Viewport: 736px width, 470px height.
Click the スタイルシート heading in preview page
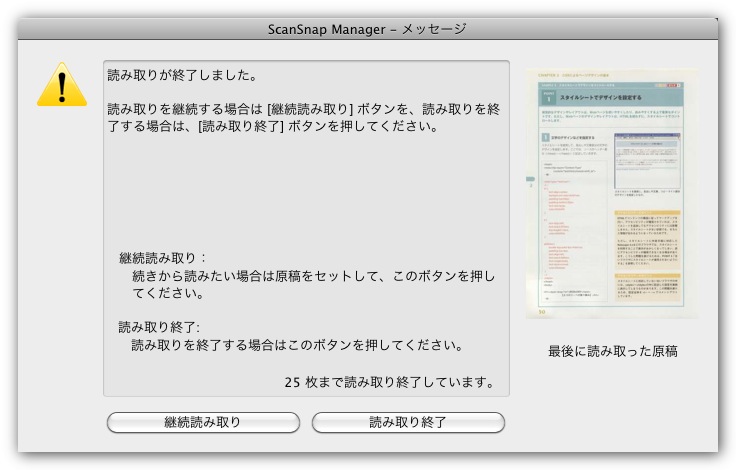tap(600, 99)
